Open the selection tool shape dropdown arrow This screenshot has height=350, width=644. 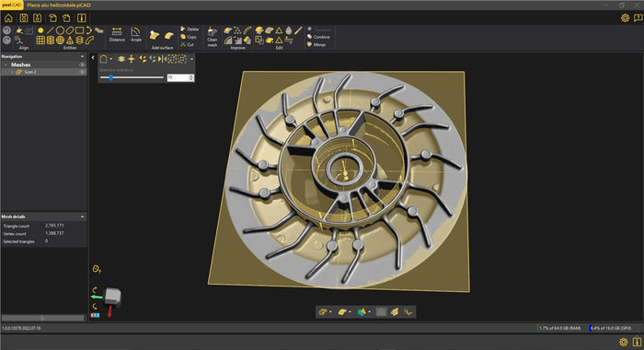(111, 59)
